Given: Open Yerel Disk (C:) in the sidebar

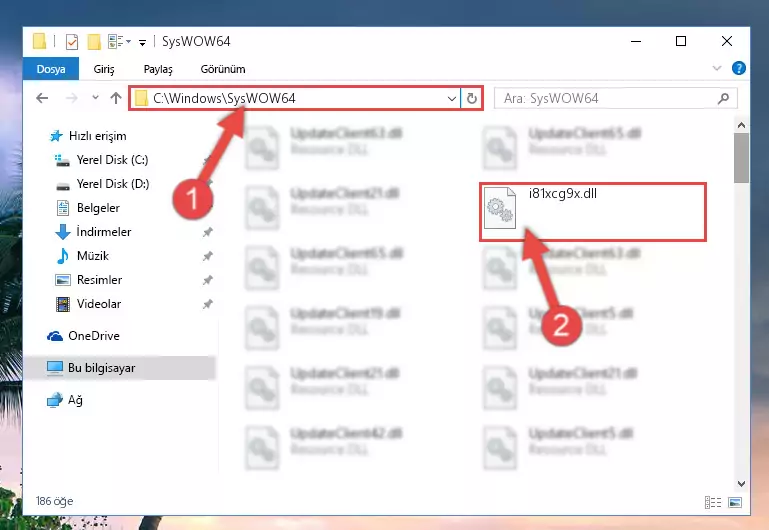Looking at the screenshot, I should pyautogui.click(x=112, y=160).
